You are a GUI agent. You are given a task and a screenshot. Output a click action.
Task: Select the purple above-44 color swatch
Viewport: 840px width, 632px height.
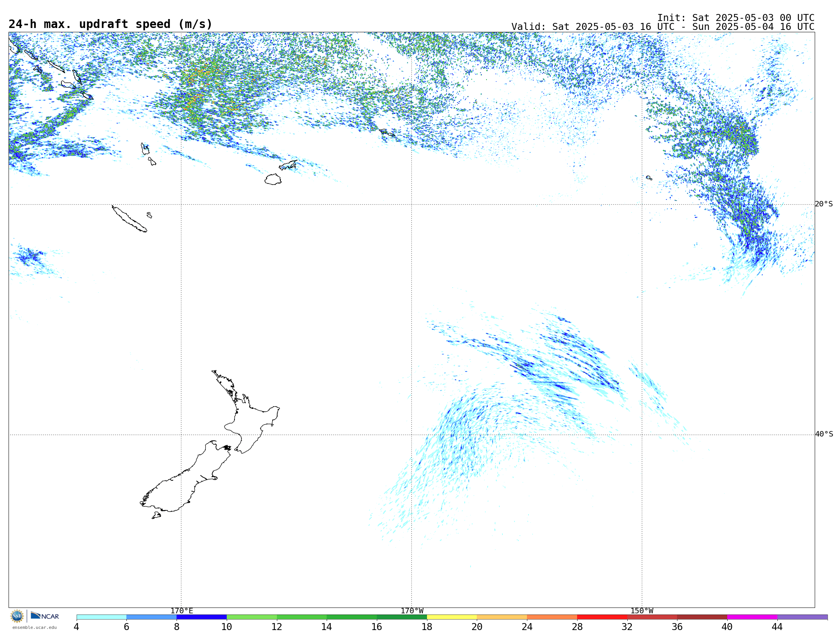click(x=803, y=617)
